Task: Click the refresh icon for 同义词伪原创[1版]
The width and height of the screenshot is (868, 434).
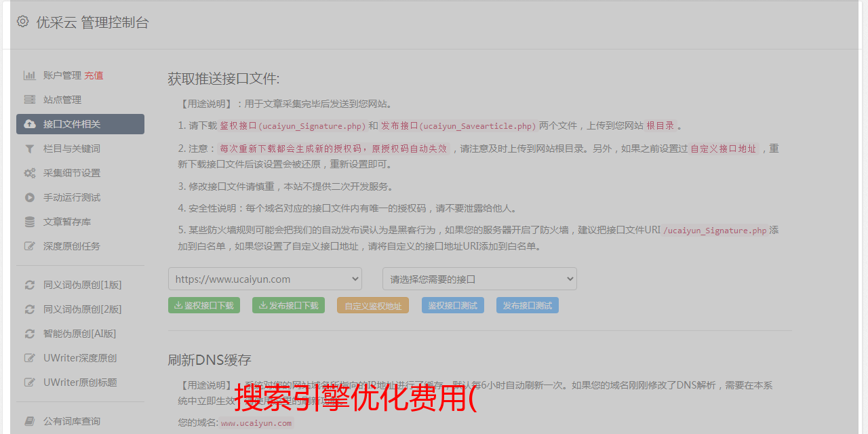Action: 30,285
